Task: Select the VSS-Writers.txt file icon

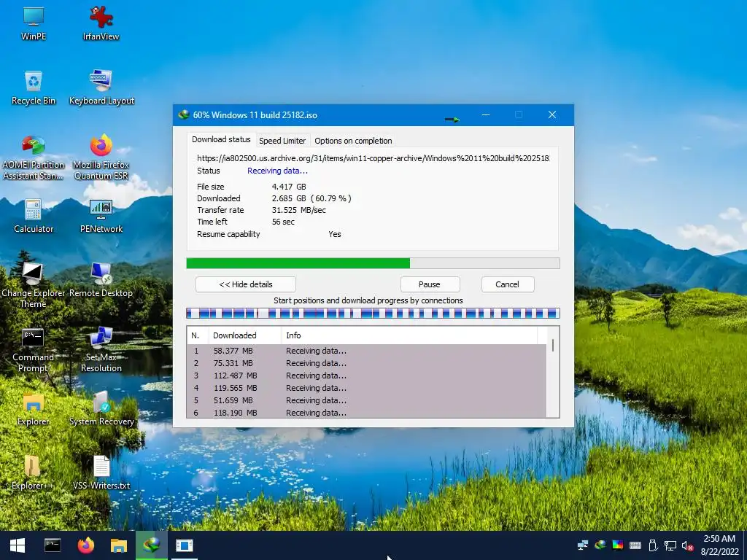Action: point(101,472)
